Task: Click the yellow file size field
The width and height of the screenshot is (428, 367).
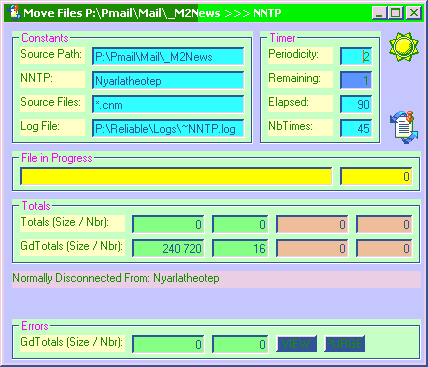Action: [x=376, y=176]
